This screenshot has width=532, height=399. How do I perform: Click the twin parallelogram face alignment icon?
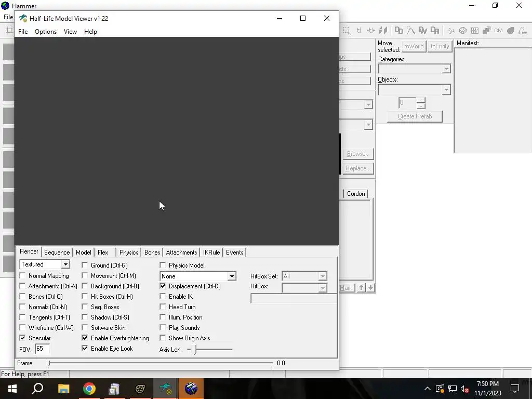click(383, 31)
